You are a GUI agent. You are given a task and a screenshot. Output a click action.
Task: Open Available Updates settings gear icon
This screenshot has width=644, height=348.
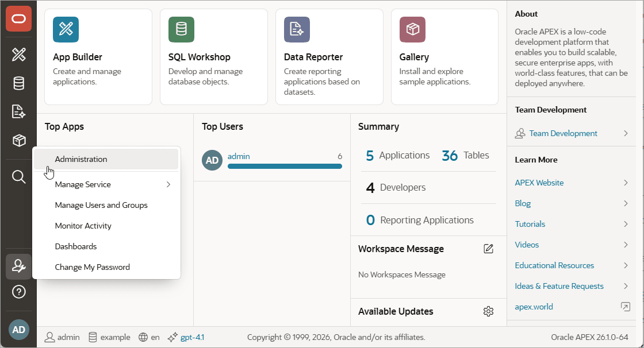488,311
